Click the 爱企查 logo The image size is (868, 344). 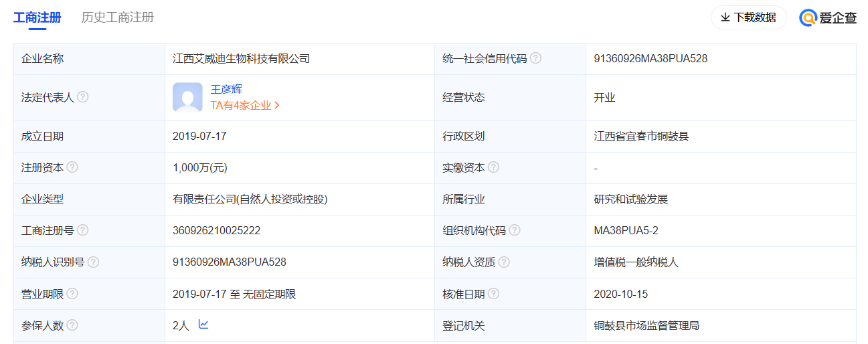click(x=828, y=18)
